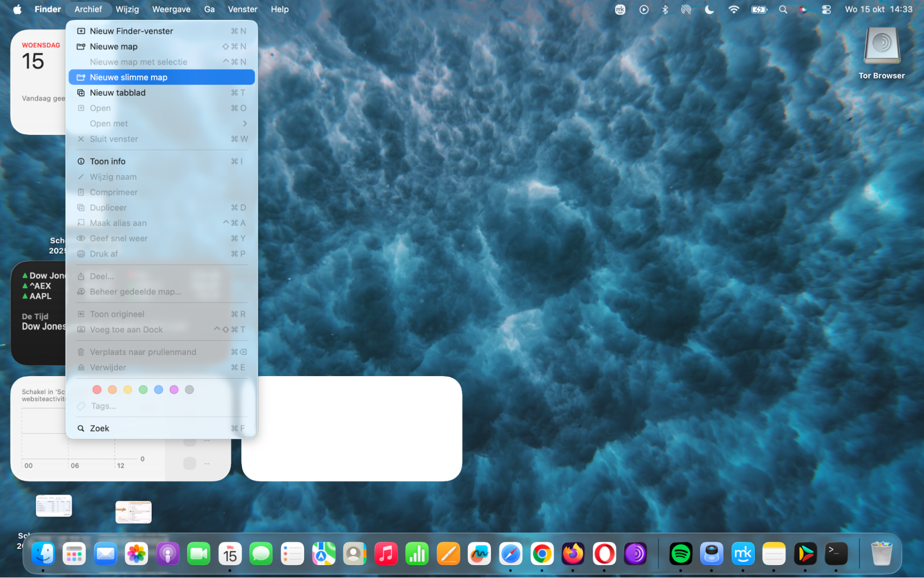Open Control Center in the menu bar
The image size is (924, 578).
tap(826, 9)
